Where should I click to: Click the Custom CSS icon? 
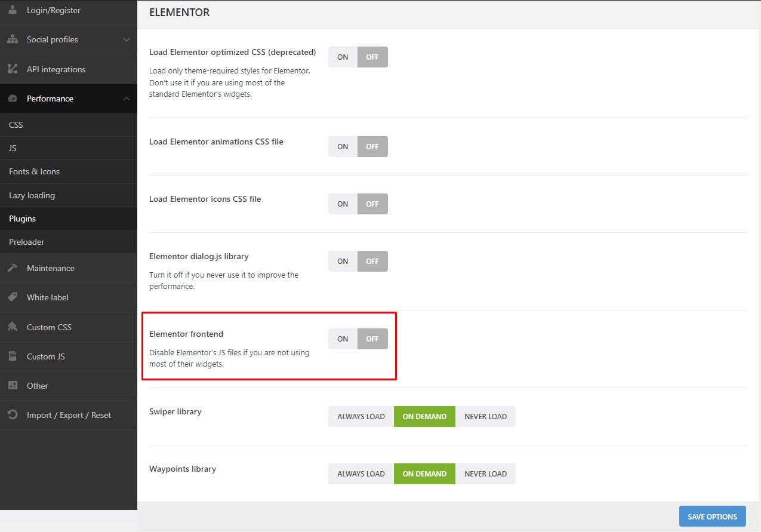(x=13, y=327)
